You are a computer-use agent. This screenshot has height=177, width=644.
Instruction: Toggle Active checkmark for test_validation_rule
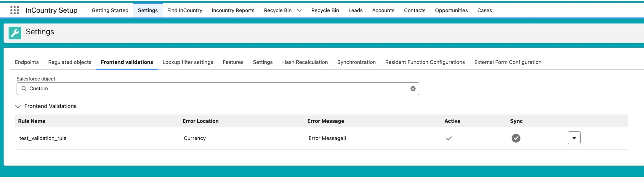click(x=449, y=138)
